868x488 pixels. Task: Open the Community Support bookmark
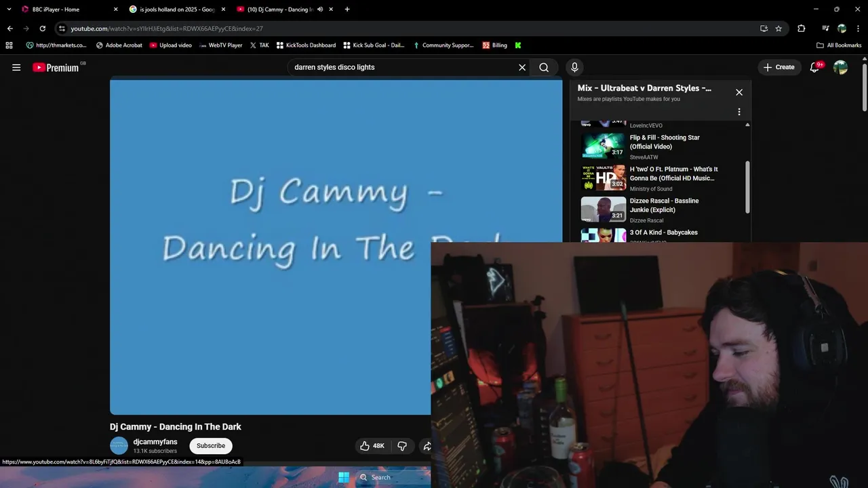[443, 45]
